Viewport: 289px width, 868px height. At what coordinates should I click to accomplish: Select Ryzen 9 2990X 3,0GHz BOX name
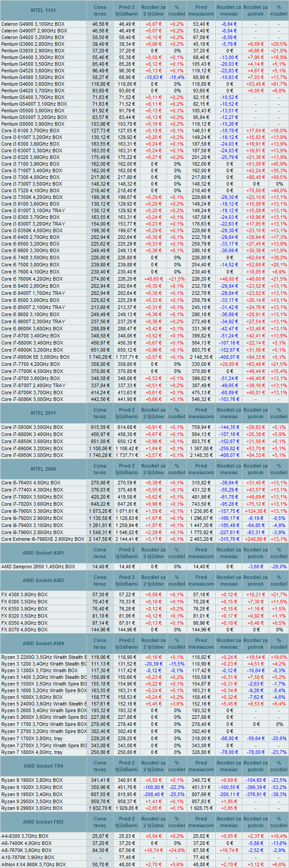(32, 808)
